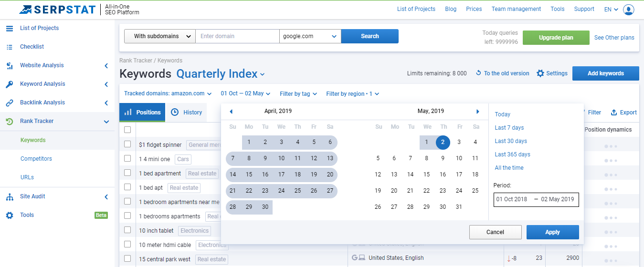The width and height of the screenshot is (644, 267).
Task: Click the Add keywords button
Action: 606,73
